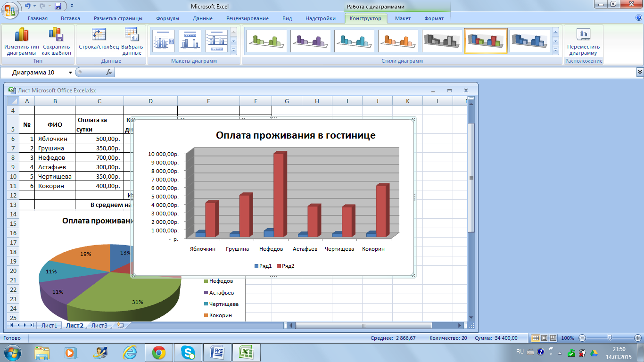
Task: Click the zoom out minus button
Action: [582, 338]
